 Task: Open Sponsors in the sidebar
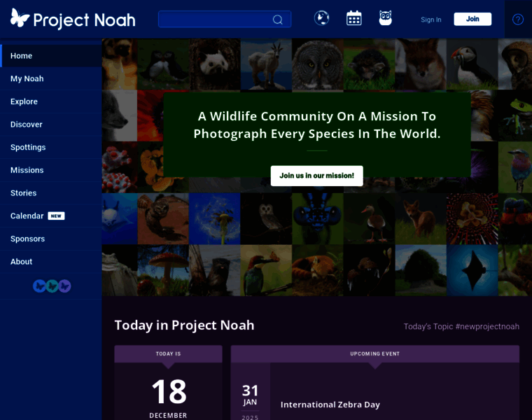[x=51, y=239]
